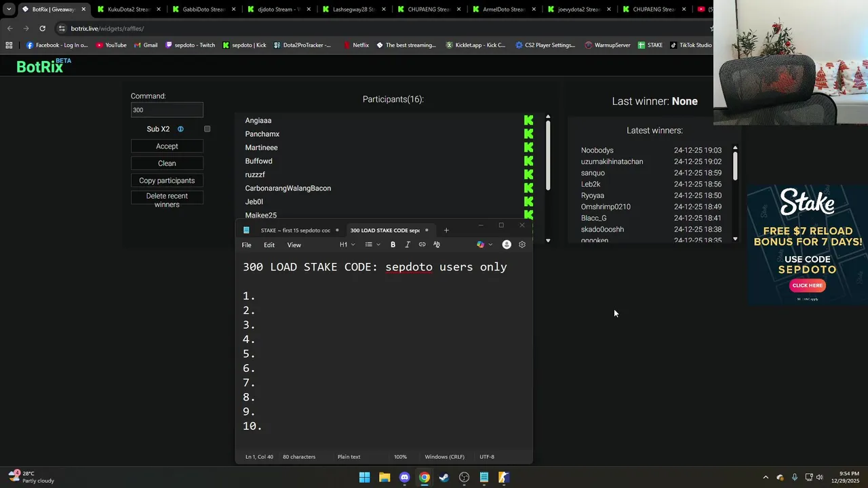Open Notepad settings gear
The image size is (868, 488).
pyautogui.click(x=522, y=245)
